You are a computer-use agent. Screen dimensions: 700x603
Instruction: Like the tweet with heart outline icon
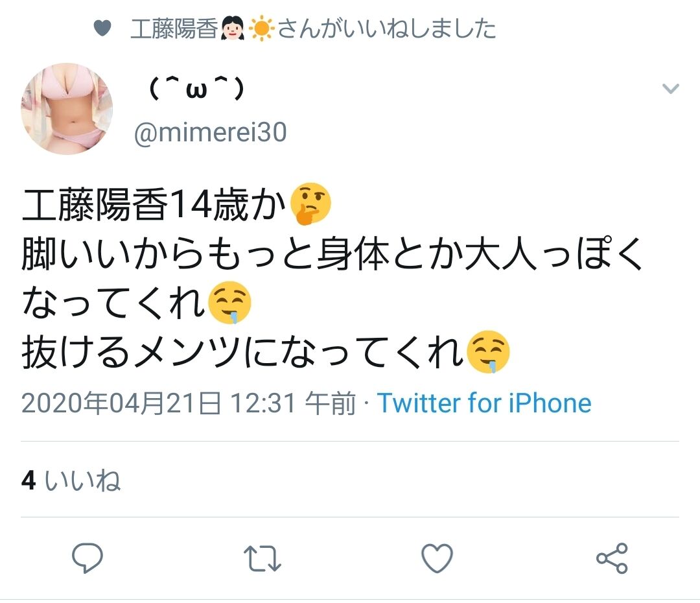point(437,558)
